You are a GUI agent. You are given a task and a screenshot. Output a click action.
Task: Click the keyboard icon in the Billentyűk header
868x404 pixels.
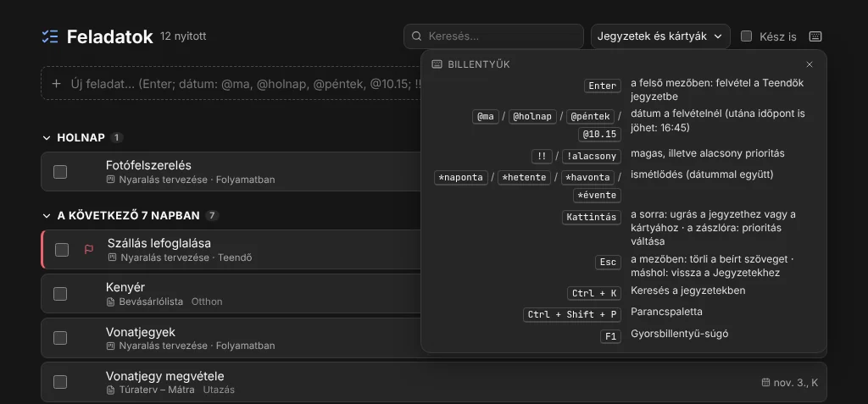[x=437, y=64]
